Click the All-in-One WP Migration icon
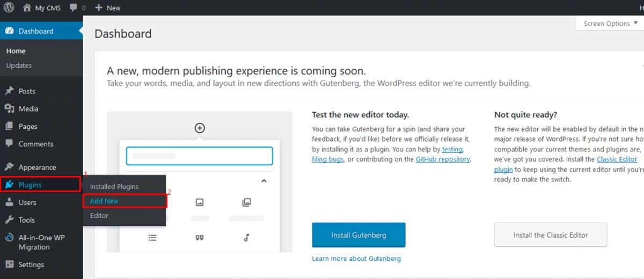Image resolution: width=644 pixels, height=279 pixels. (9, 237)
